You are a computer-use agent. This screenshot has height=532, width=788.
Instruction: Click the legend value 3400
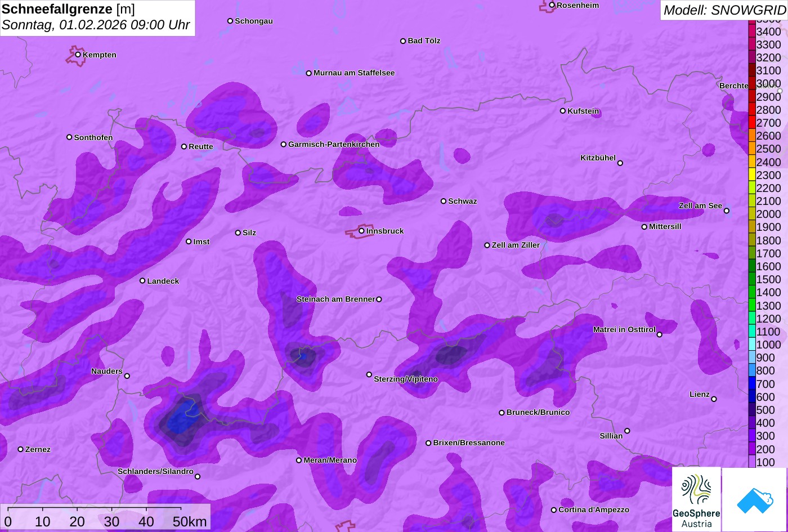click(x=769, y=32)
